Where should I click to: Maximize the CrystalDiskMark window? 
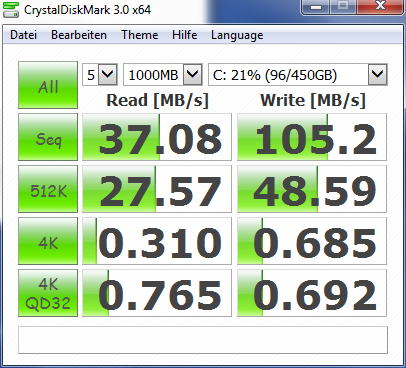click(x=343, y=7)
